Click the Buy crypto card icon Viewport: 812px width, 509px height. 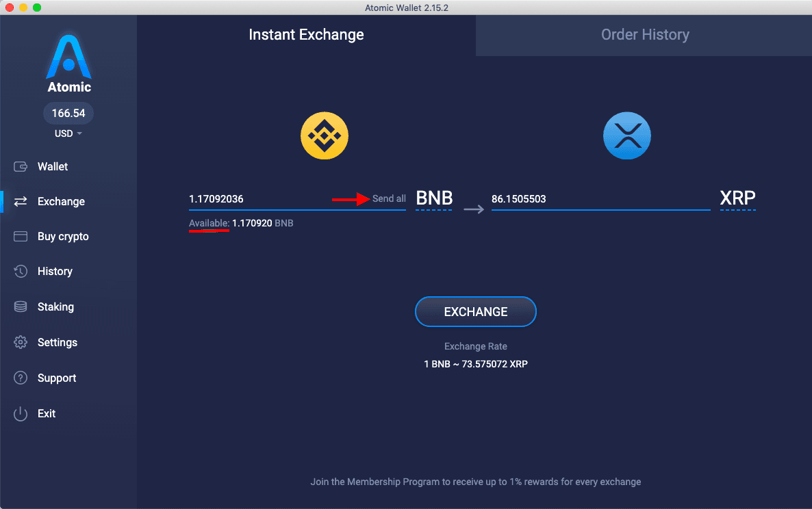coord(20,237)
